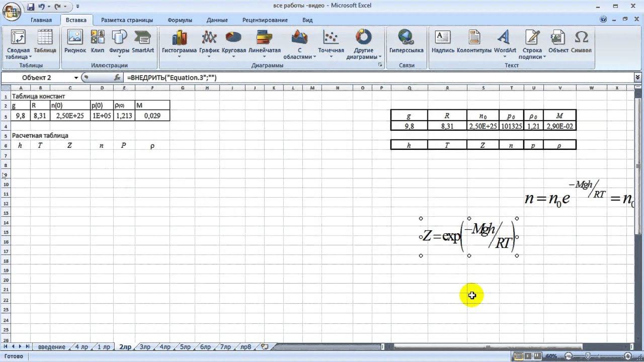
Task: Insert a Symbol (Символ)
Action: (581, 41)
